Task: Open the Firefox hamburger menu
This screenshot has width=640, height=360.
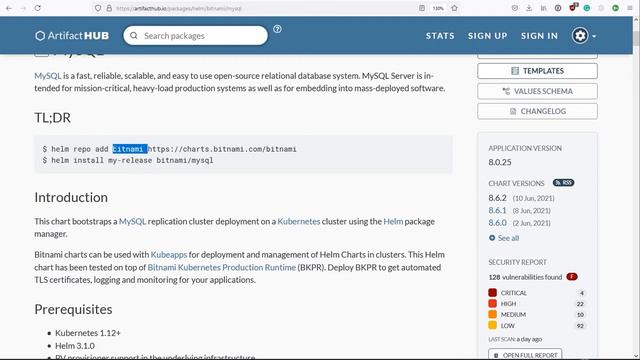Action: 630,8
